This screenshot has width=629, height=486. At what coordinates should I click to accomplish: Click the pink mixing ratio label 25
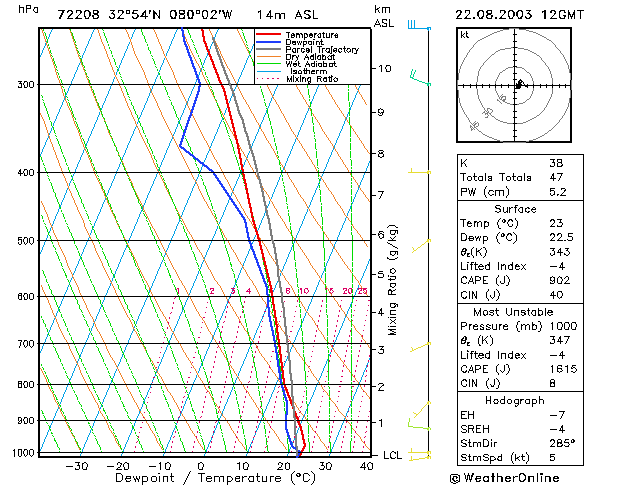click(x=362, y=291)
